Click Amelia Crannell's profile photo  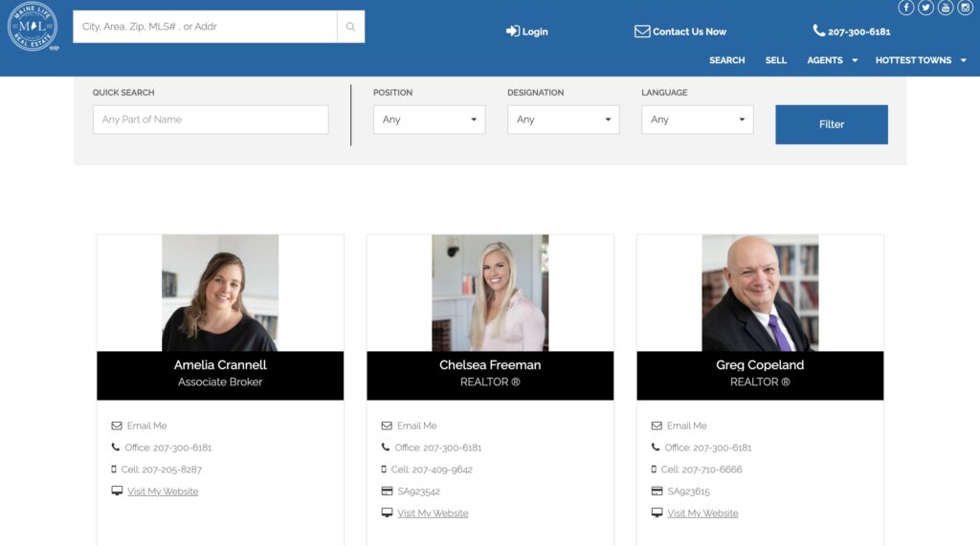220,293
